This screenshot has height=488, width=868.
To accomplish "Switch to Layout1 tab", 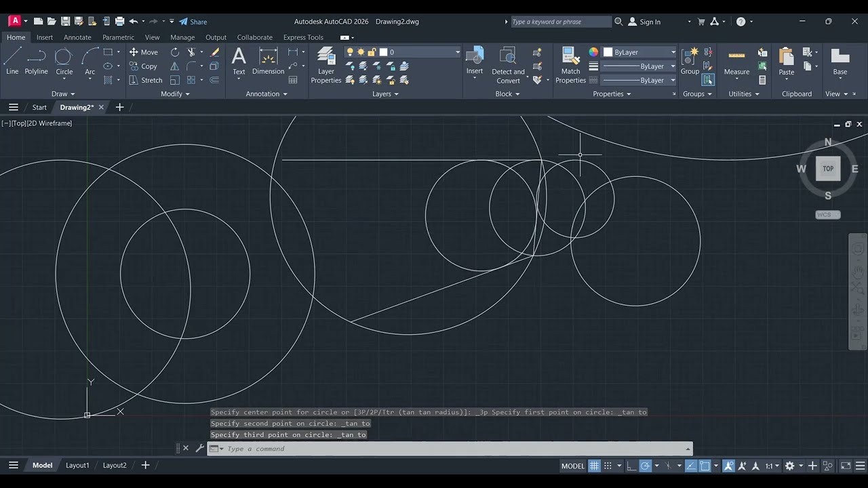I will pos(77,465).
